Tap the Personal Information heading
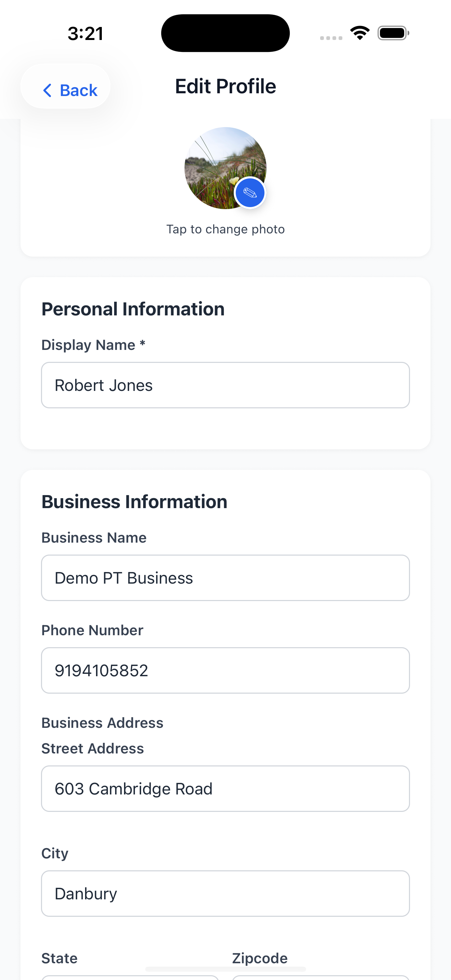Image resolution: width=451 pixels, height=980 pixels. pos(133,309)
